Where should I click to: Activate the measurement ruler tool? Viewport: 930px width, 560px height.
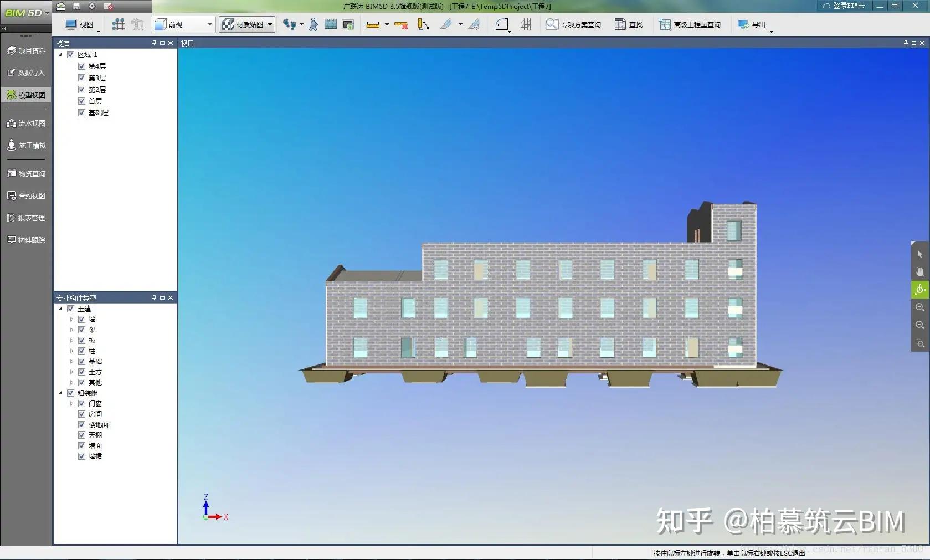pyautogui.click(x=373, y=24)
